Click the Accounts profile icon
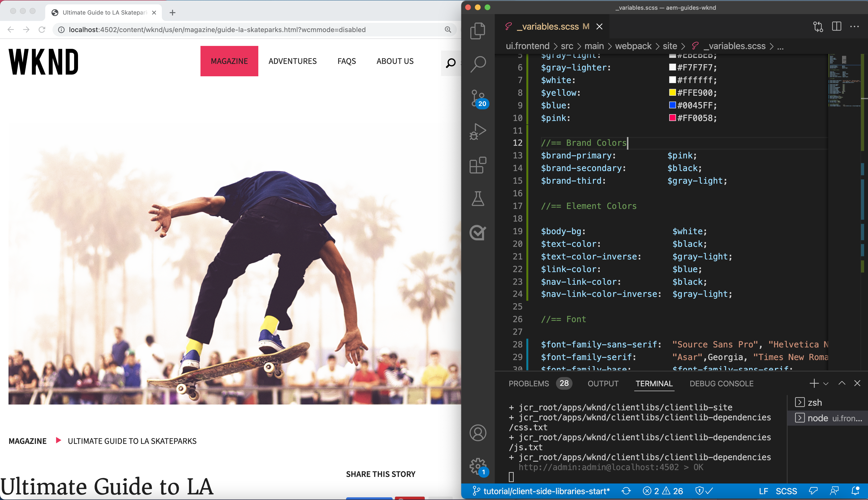Screen dimensions: 868x500 [477, 433]
